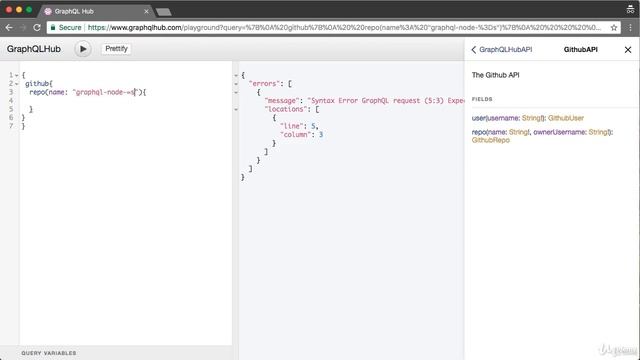Select the GraphQL Hub tab
This screenshot has width=640, height=360.
[96, 11]
